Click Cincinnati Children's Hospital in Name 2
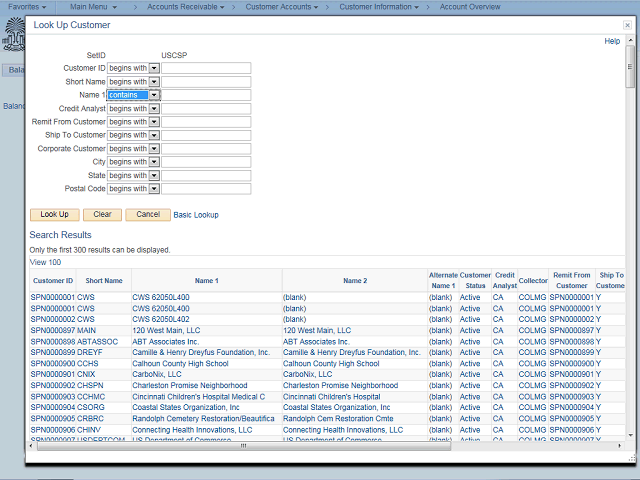Image resolution: width=640 pixels, height=480 pixels. 331,397
